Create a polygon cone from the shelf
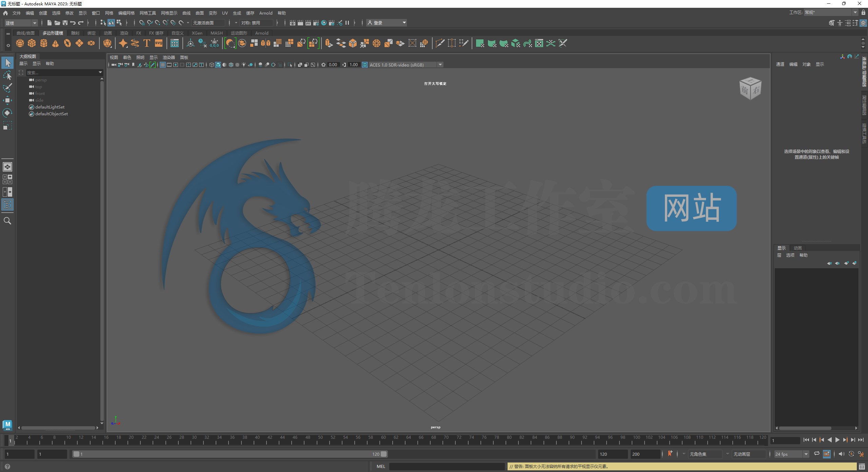The width and height of the screenshot is (868, 472). point(56,43)
